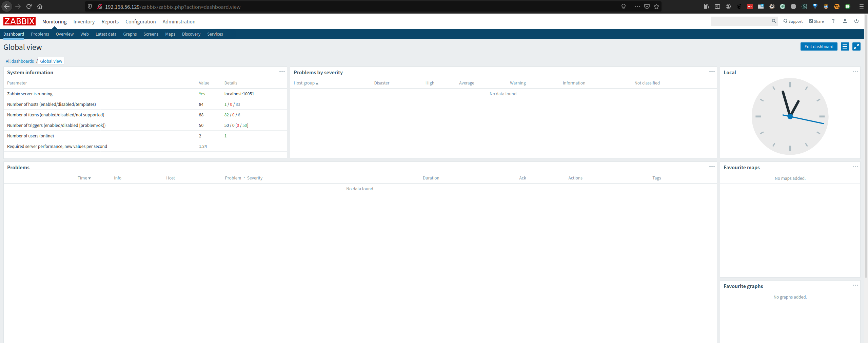Screen dimensions: 868x343
Task: Click the search magnifier icon
Action: (x=774, y=21)
